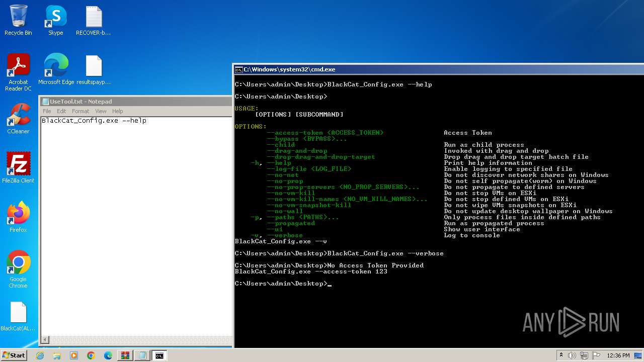Screen dimensions: 644x362
Task: Click the cmd.exe title bar icon
Action: coord(239,69)
